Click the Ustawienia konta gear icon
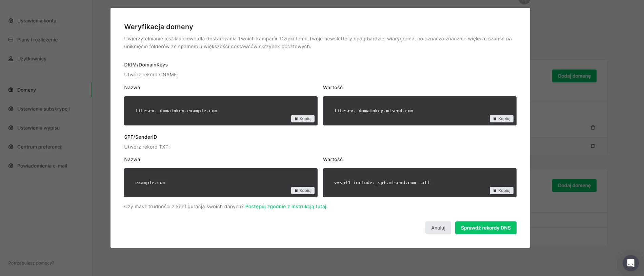The image size is (644, 276). pyautogui.click(x=11, y=21)
